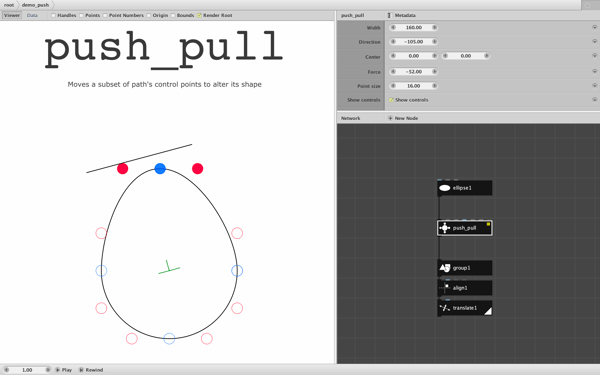Increase Direction with right arrow
Viewport: 600px width, 375px height.
[x=434, y=42]
